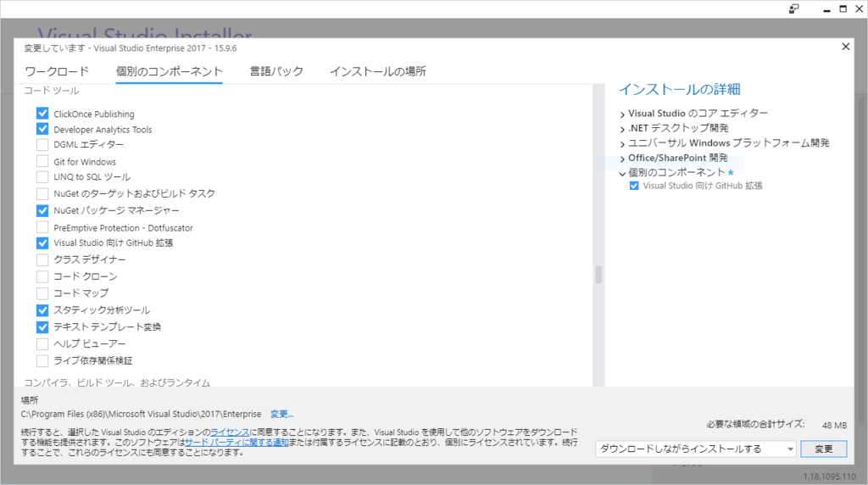Image resolution: width=868 pixels, height=485 pixels.
Task: Check コード クローン
Action: pos(42,276)
